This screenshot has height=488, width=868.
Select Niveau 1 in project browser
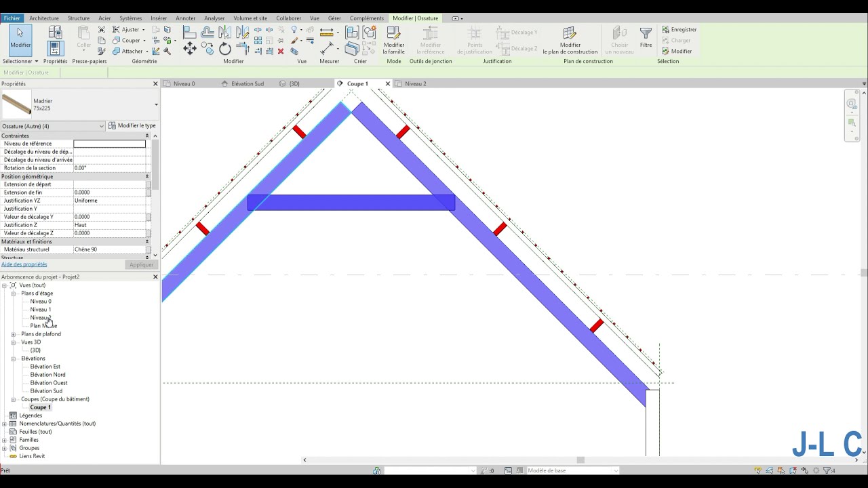point(40,310)
